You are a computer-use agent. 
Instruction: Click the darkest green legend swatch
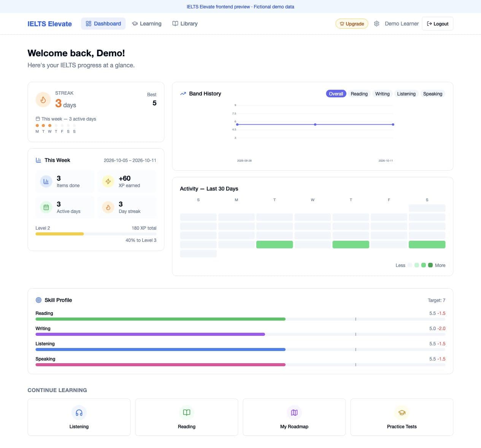tap(430, 265)
